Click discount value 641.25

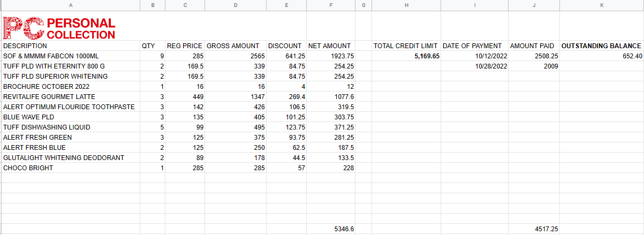[286, 56]
